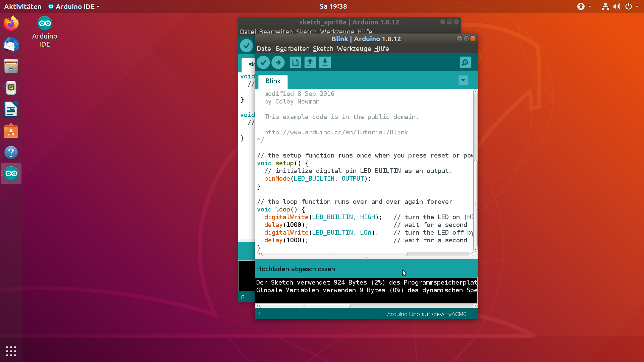Open Ubuntu Software from the dock

(x=11, y=131)
